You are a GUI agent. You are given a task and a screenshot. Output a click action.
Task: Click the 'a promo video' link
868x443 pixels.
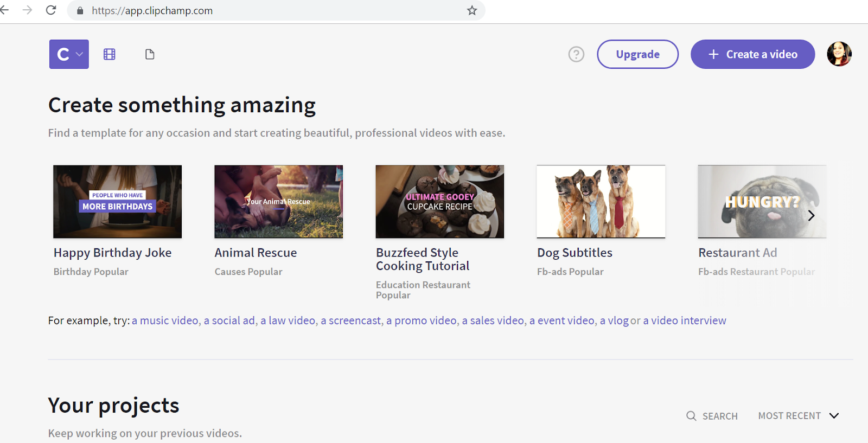[422, 320]
